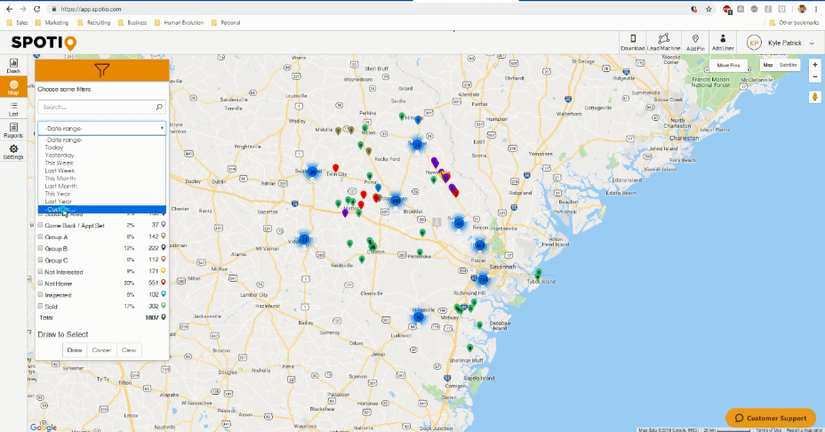The height and width of the screenshot is (432, 825).
Task: Switch to the Map view tab
Action: (x=768, y=65)
